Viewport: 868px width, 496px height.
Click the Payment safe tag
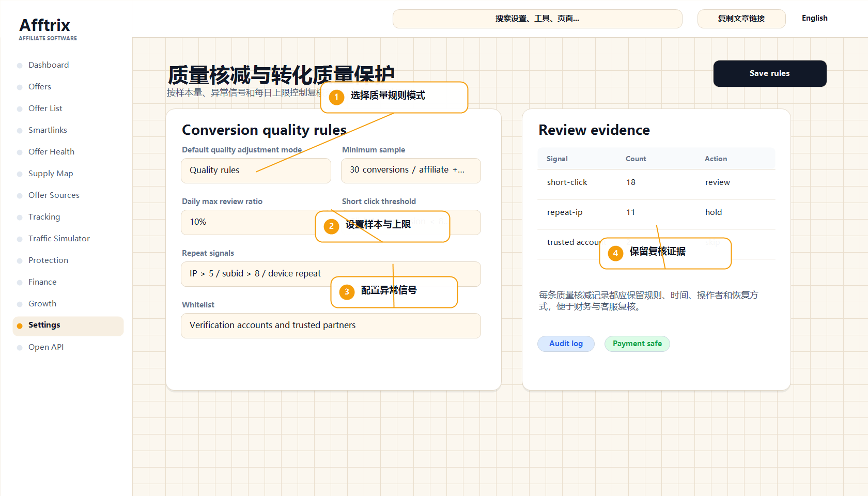(637, 344)
